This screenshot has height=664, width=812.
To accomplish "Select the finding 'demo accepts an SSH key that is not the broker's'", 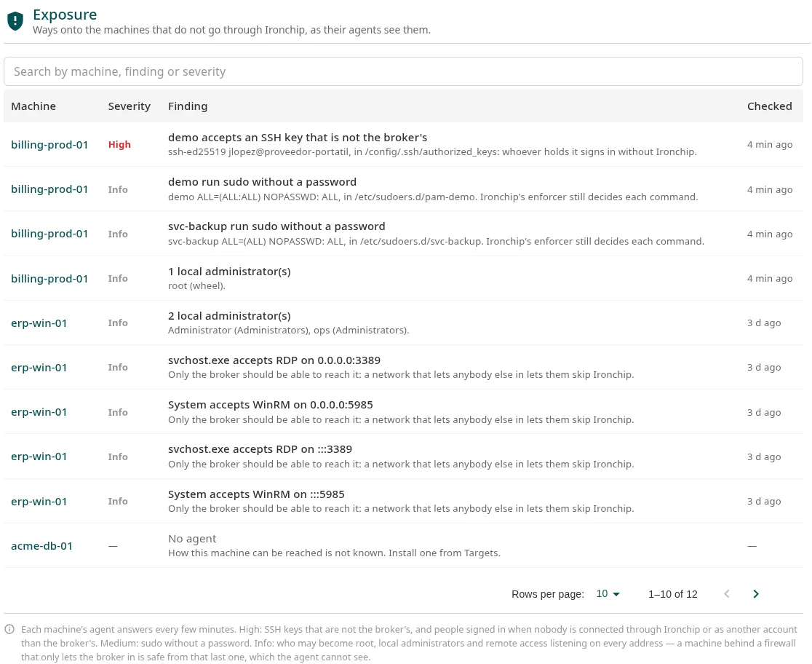I will tap(298, 138).
